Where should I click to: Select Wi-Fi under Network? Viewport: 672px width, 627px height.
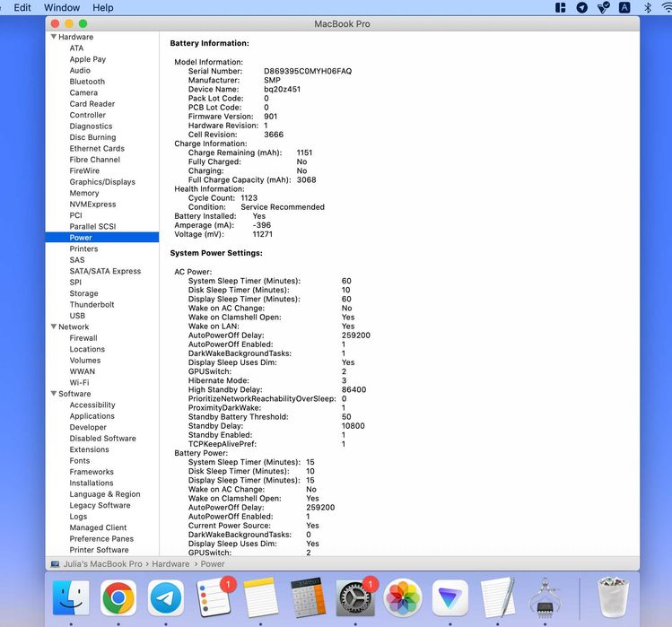coord(80,382)
